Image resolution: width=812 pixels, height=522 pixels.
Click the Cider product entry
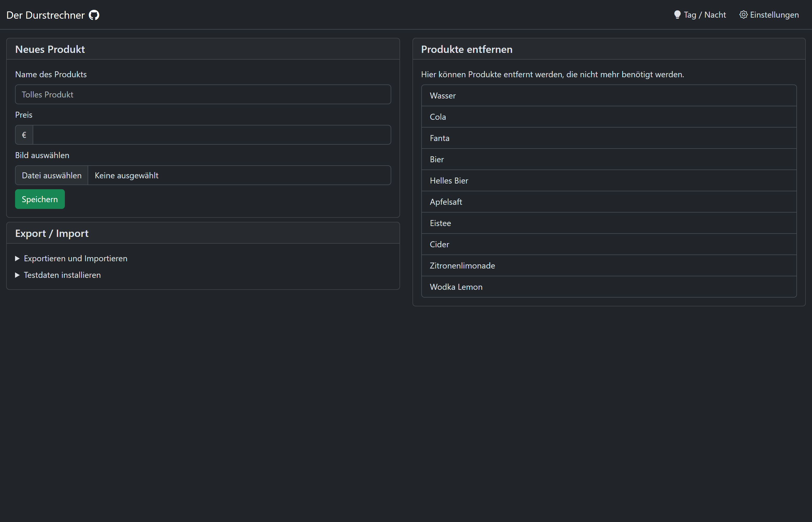(609, 244)
